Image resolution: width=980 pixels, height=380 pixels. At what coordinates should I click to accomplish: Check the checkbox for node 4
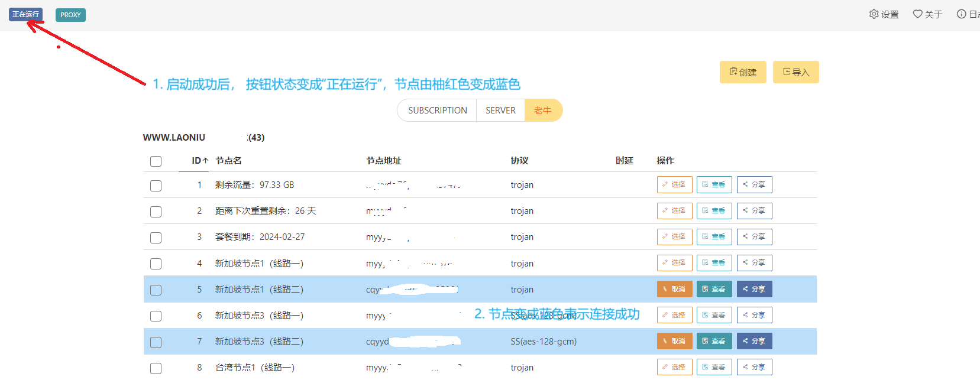(x=156, y=264)
